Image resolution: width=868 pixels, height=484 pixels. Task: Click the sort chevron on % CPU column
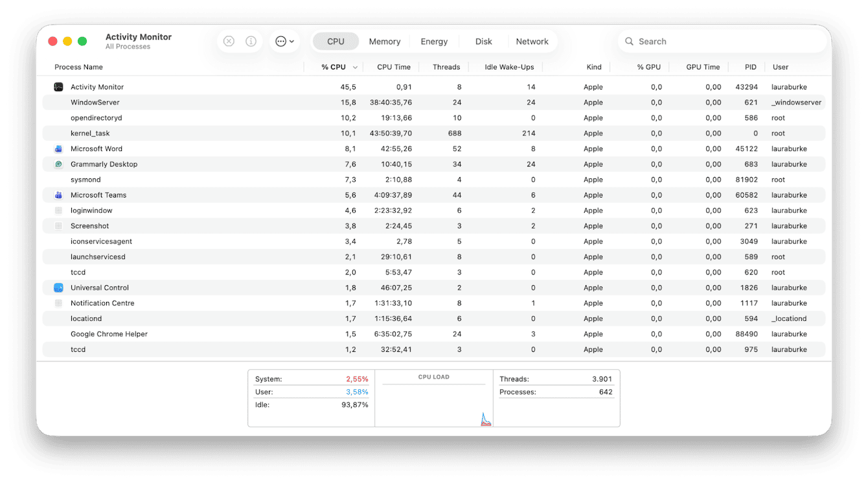354,67
